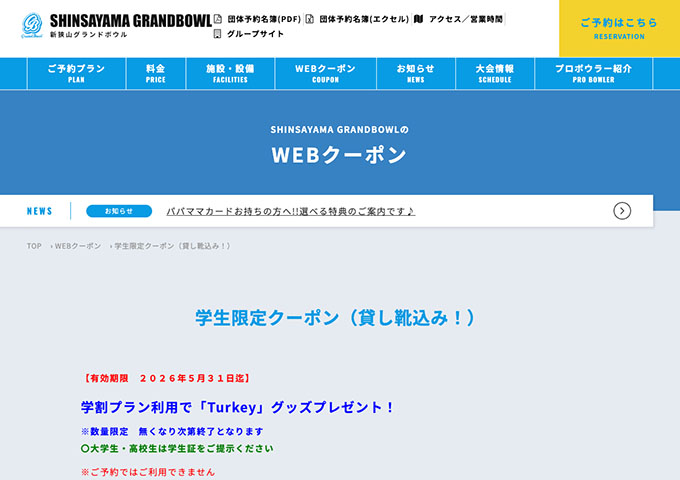Go to TOP in the breadcrumb
The height and width of the screenshot is (480, 680).
34,246
